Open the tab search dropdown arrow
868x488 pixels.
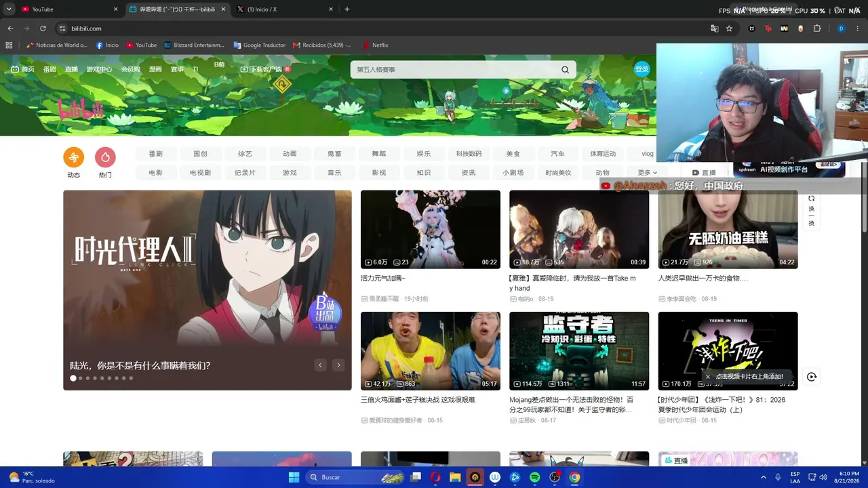point(9,9)
